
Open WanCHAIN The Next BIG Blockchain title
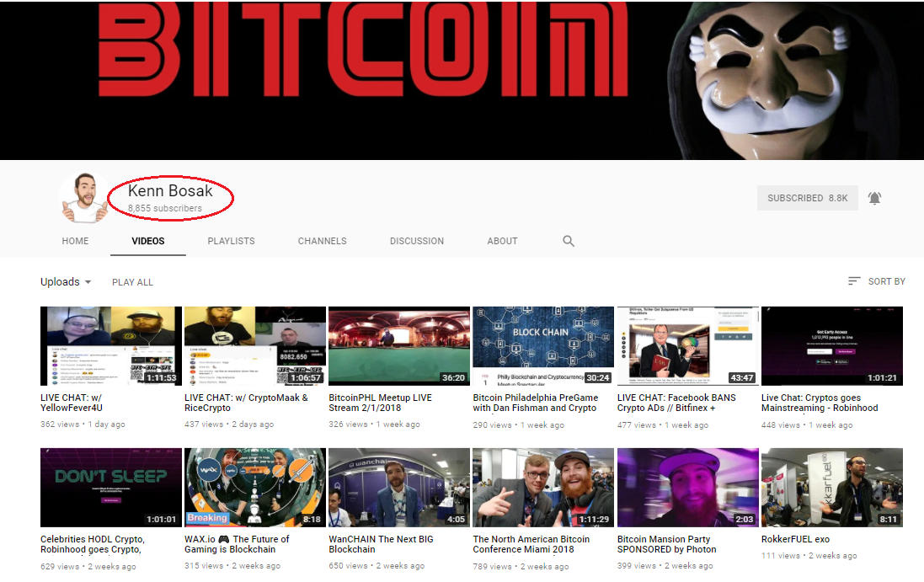point(381,544)
